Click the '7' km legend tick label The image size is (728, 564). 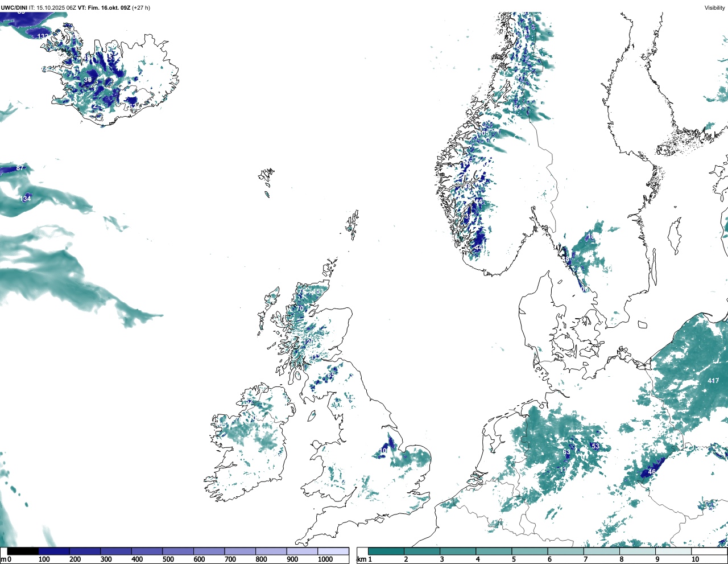586,560
